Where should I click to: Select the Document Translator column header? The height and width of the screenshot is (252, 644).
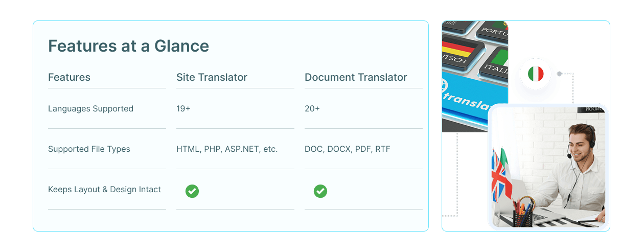click(x=356, y=78)
